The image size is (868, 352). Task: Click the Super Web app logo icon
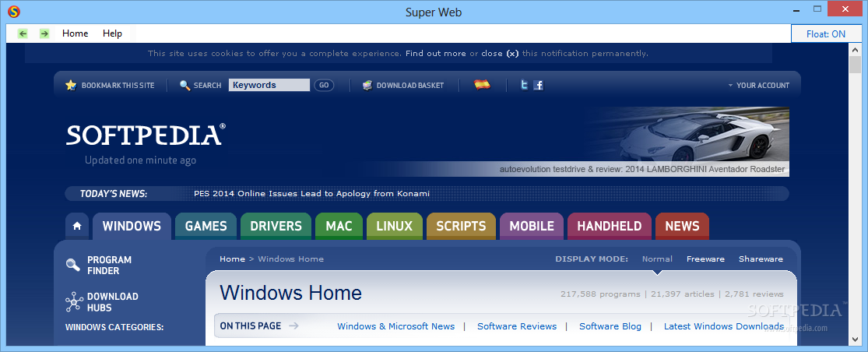click(14, 12)
